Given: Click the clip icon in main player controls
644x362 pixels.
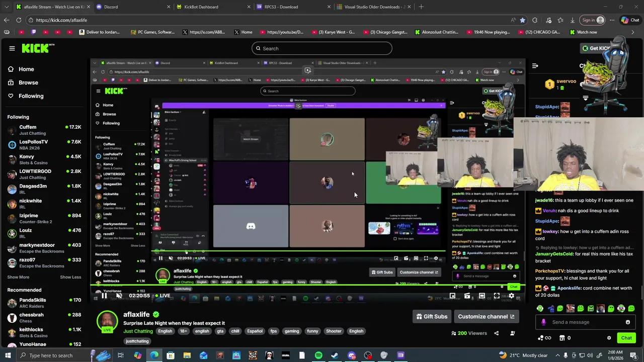Looking at the screenshot, I should [x=467, y=296].
